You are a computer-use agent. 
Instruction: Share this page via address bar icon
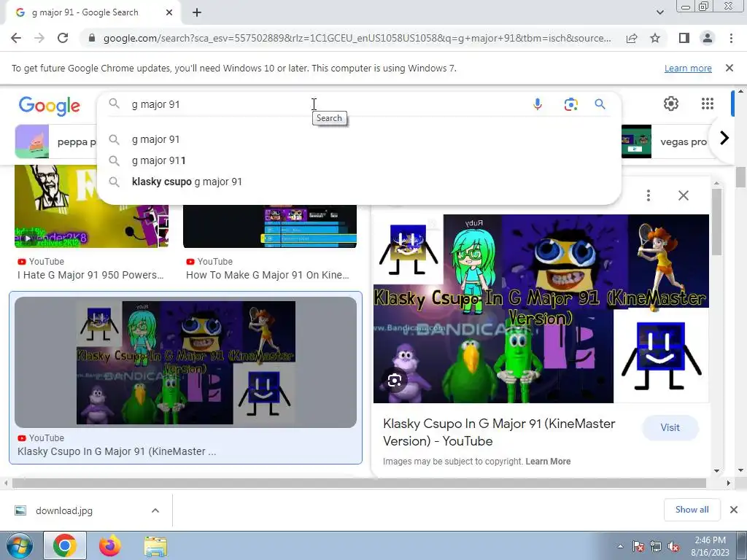(x=632, y=38)
